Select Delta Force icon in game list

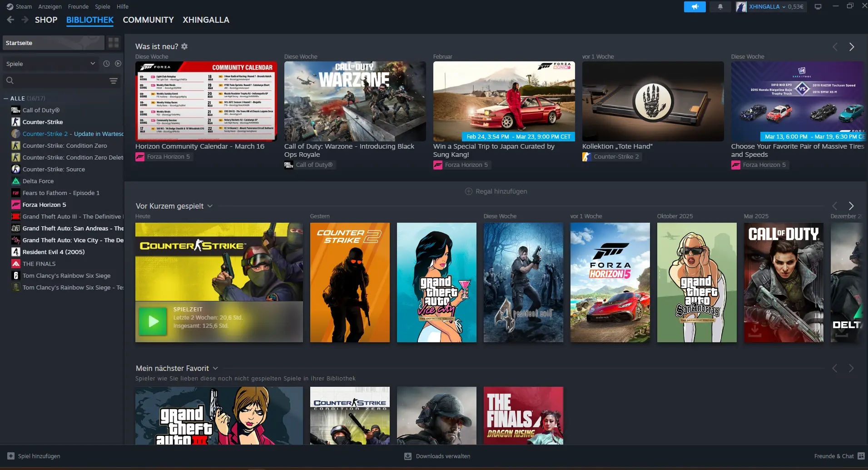click(x=16, y=181)
